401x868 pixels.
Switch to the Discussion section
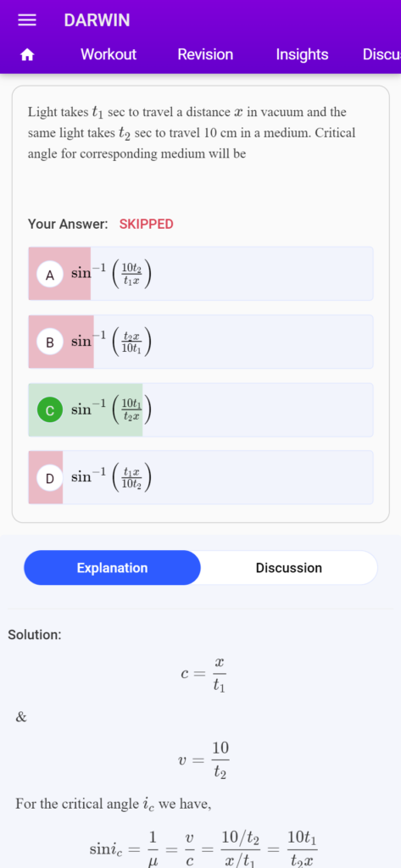(288, 568)
